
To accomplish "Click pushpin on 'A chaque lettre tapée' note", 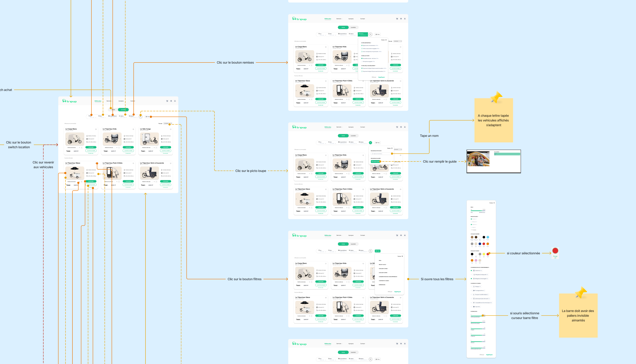I will (496, 97).
